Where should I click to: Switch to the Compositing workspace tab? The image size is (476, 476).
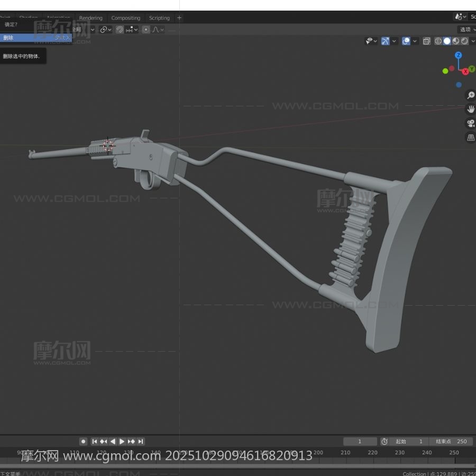[x=125, y=18]
